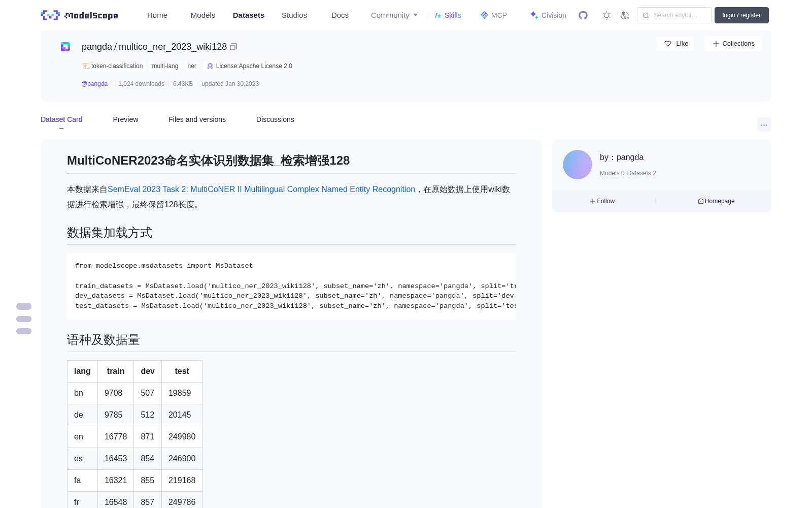
Task: Open Skills in the top navigation
Action: coord(448,15)
